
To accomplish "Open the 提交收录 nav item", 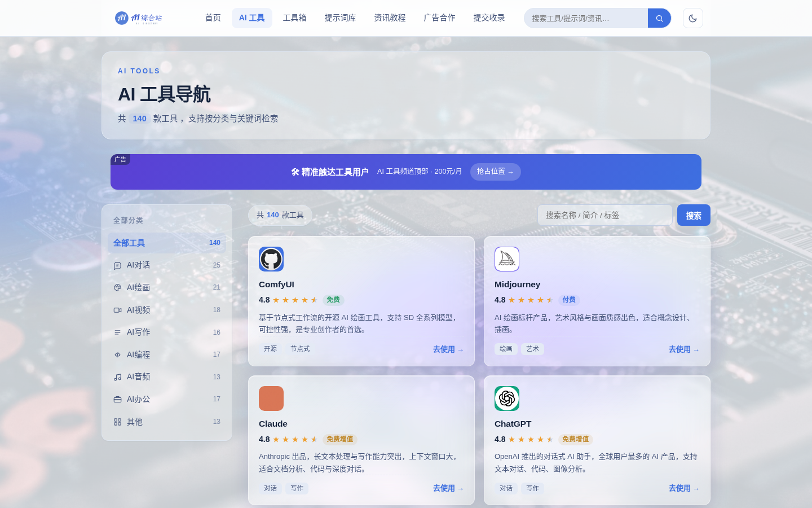I will point(489,18).
